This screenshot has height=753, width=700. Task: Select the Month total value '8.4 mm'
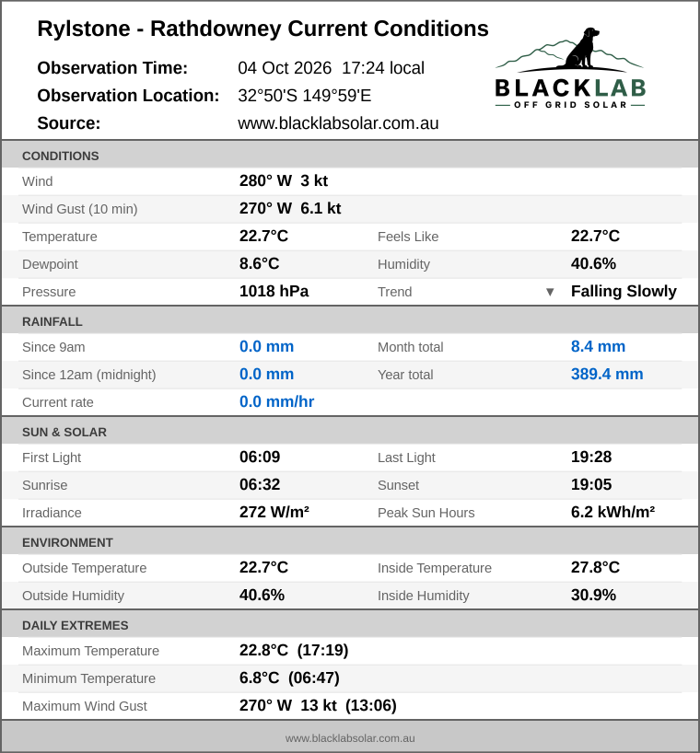598,347
